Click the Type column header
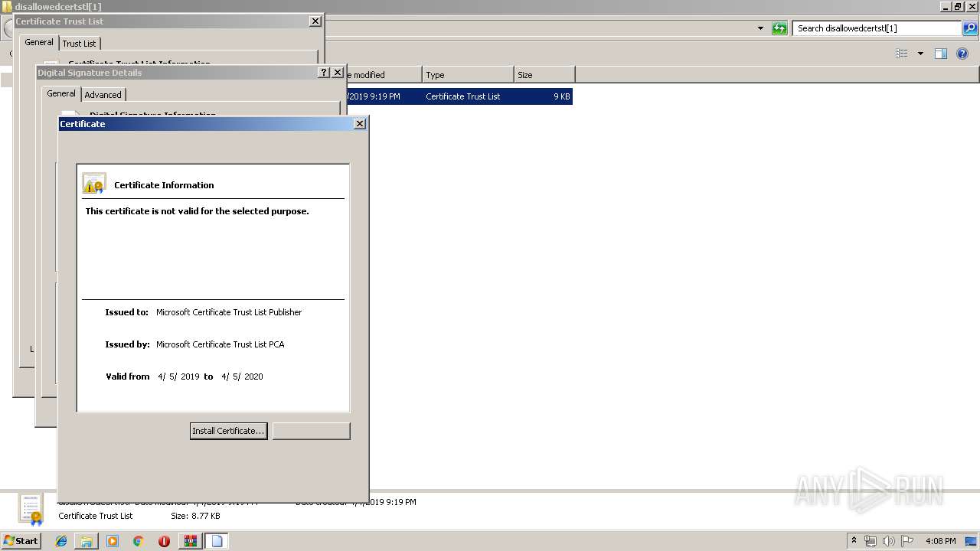This screenshot has height=551, width=980. [468, 75]
